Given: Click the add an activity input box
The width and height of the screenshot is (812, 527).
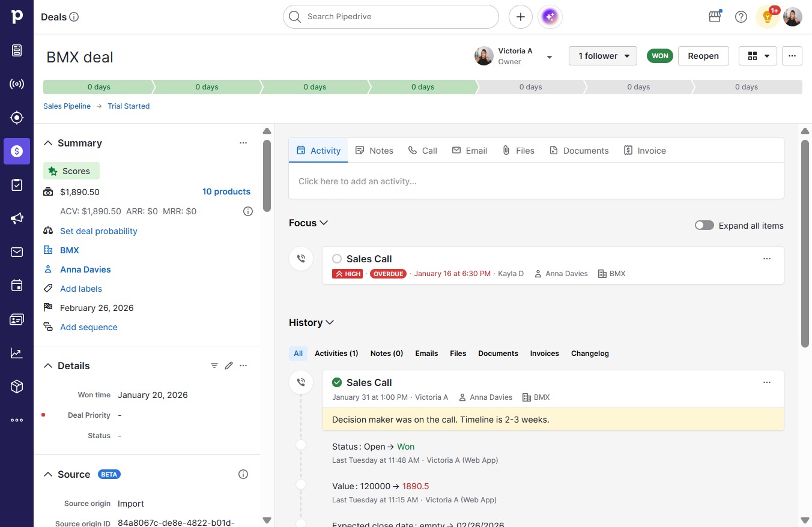Looking at the screenshot, I should 536,181.
